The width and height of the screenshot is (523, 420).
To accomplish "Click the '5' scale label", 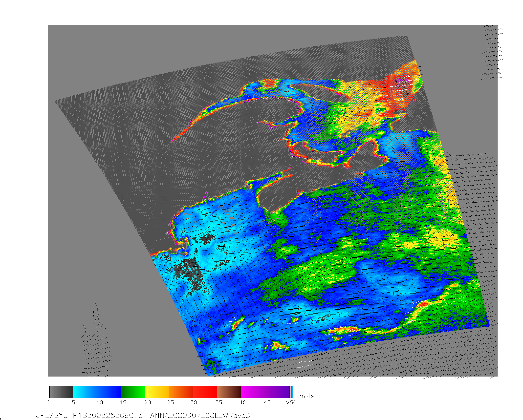I will [x=73, y=403].
